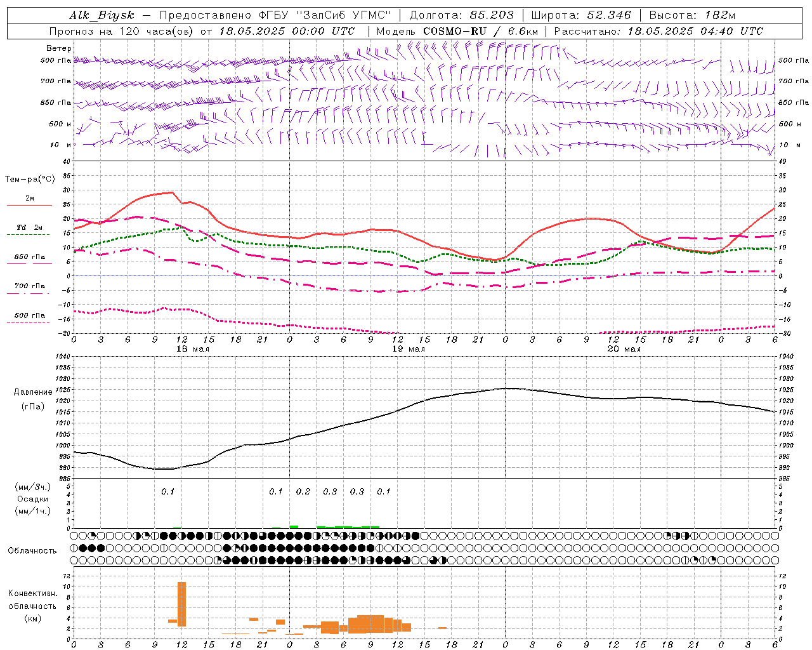Viewport: 812px width, 650px height.
Task: Click the 'Осадки' precipitation label
Action: coord(33,499)
